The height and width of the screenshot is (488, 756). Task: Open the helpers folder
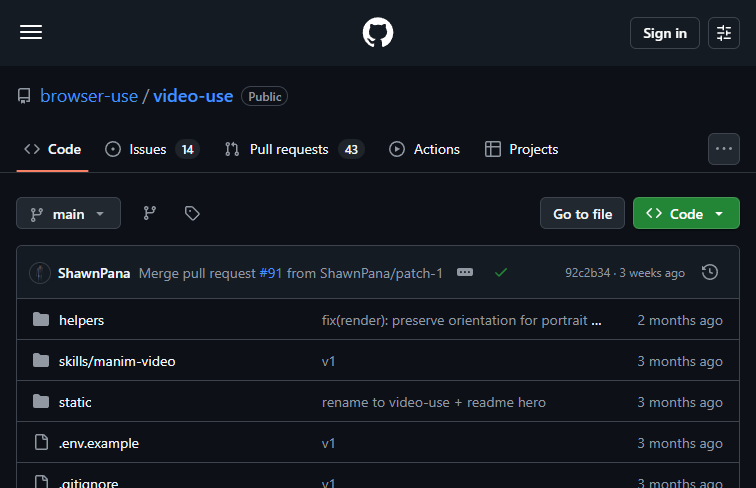pyautogui.click(x=81, y=320)
